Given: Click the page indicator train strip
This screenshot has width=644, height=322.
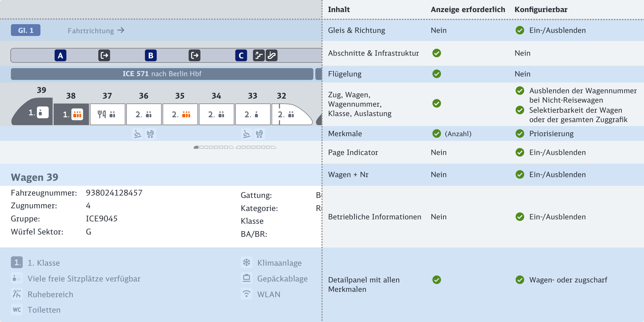Looking at the screenshot, I should pyautogui.click(x=234, y=147).
